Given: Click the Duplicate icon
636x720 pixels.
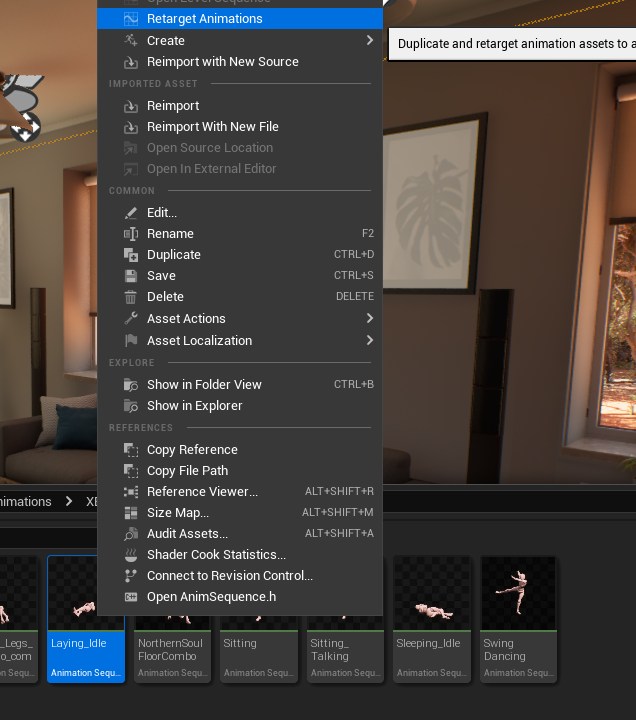Looking at the screenshot, I should pyautogui.click(x=131, y=255).
